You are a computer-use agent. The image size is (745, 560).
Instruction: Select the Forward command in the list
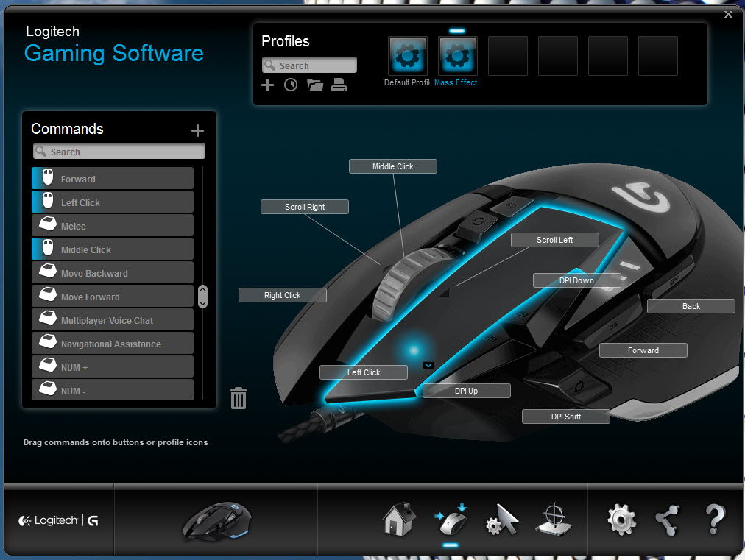[x=113, y=179]
